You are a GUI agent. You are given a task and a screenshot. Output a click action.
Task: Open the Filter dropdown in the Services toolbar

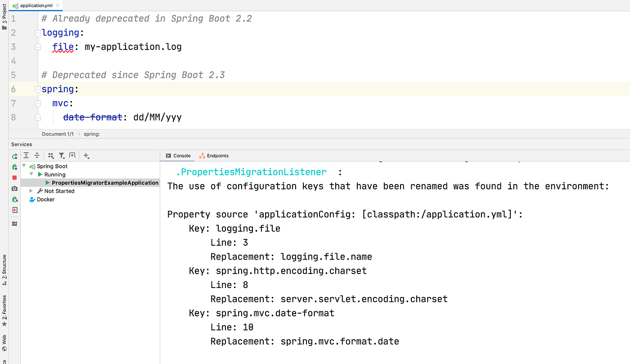point(62,156)
